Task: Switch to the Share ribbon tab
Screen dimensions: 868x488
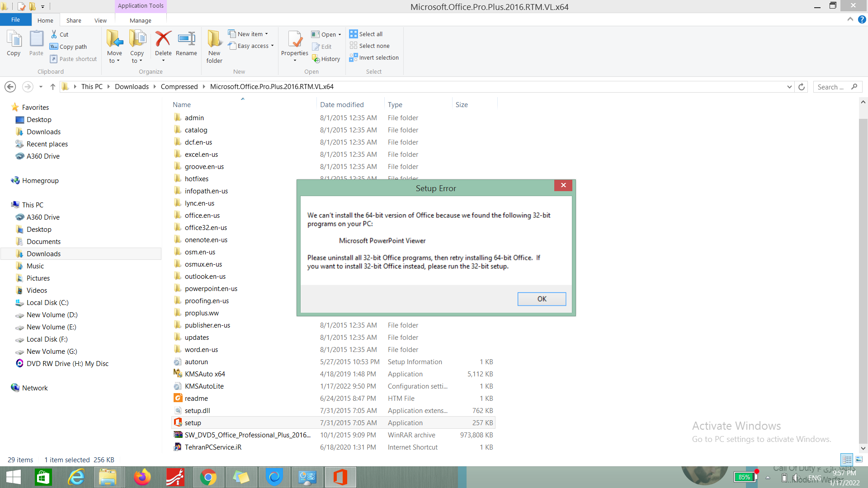Action: tap(74, 20)
